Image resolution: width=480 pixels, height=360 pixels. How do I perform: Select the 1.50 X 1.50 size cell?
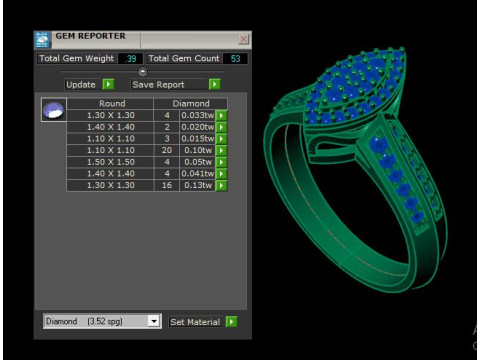(110, 162)
